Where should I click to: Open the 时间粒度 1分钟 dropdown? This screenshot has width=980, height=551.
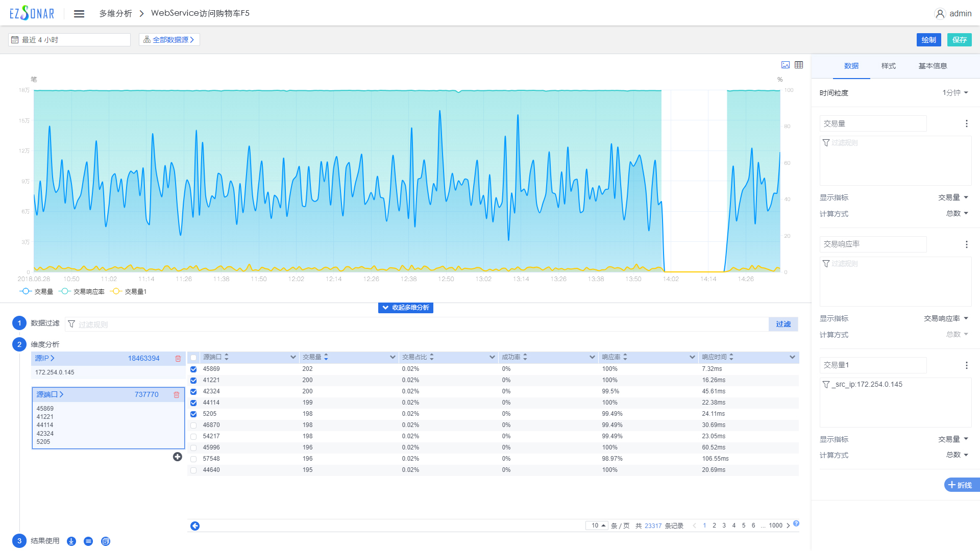(955, 93)
